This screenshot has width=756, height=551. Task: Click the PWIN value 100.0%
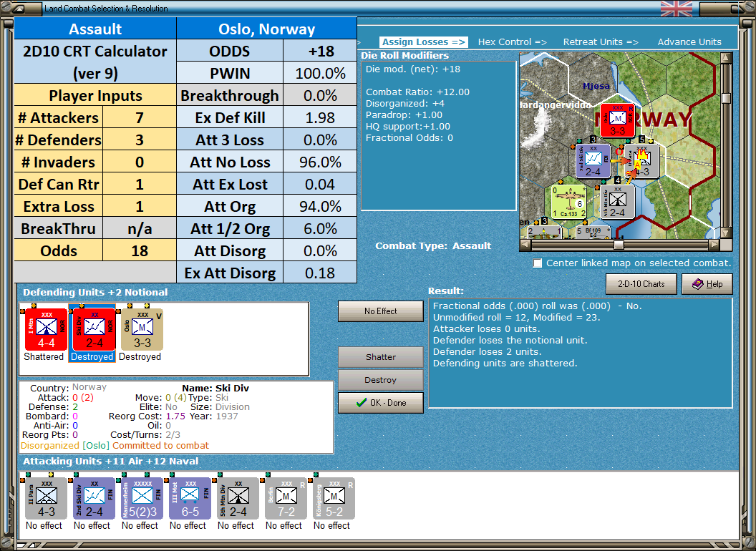(320, 73)
